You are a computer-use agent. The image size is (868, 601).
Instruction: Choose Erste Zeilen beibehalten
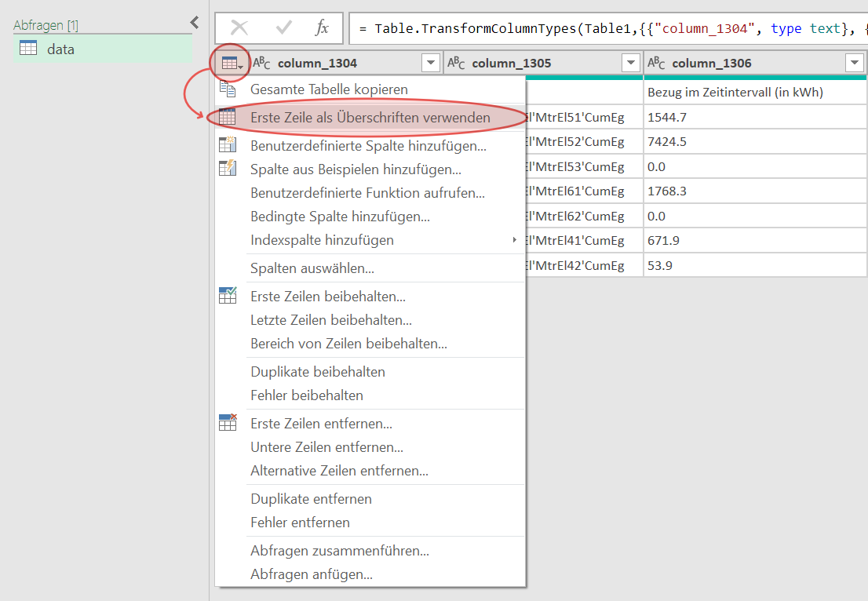point(370,297)
